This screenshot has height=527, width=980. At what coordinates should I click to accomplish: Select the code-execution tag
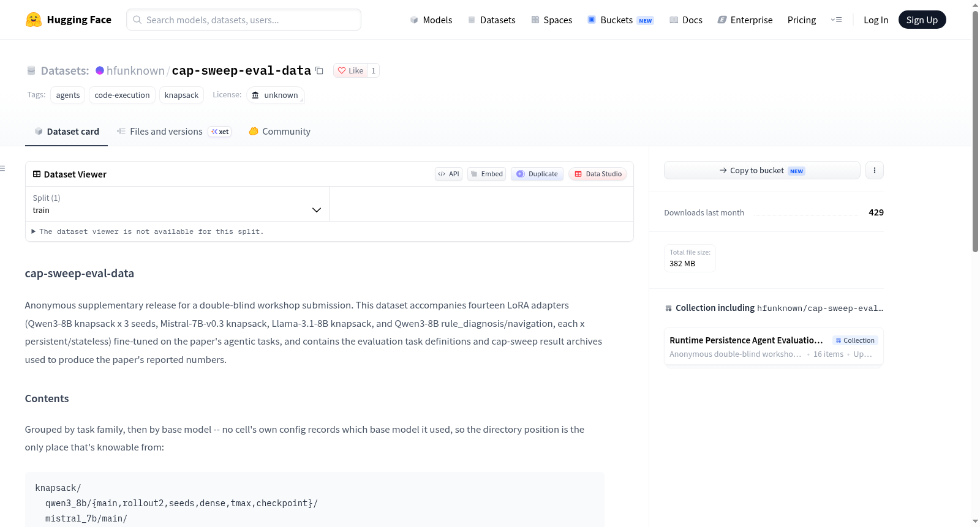coord(122,95)
